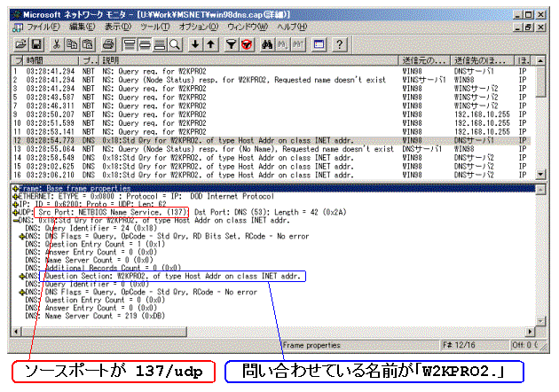Select frame 12 DNS query row
559x392 pixels.
272,140
